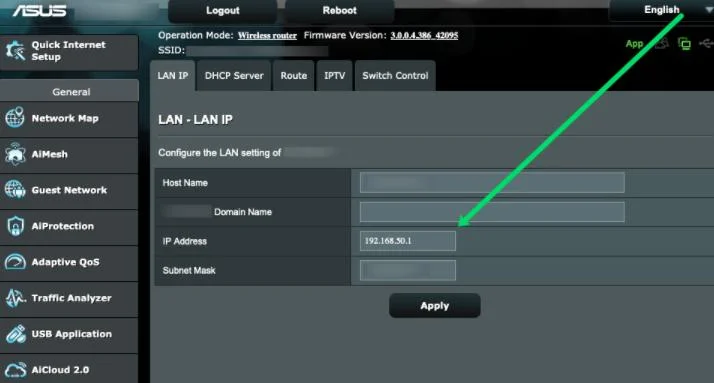
Task: Click the LAN - LAN IP heading
Action: tap(195, 120)
